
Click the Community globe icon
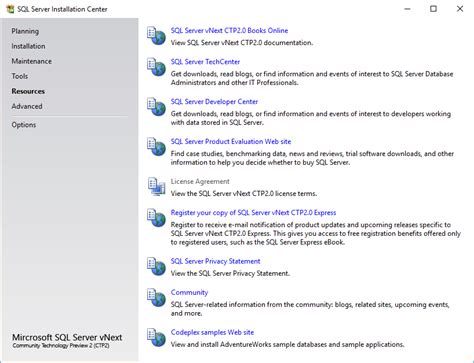click(x=156, y=297)
